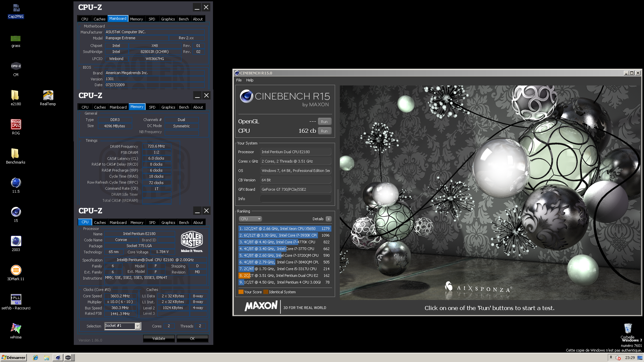
Task: Switch to Cinebench via its taskbar button
Action: tap(58, 358)
